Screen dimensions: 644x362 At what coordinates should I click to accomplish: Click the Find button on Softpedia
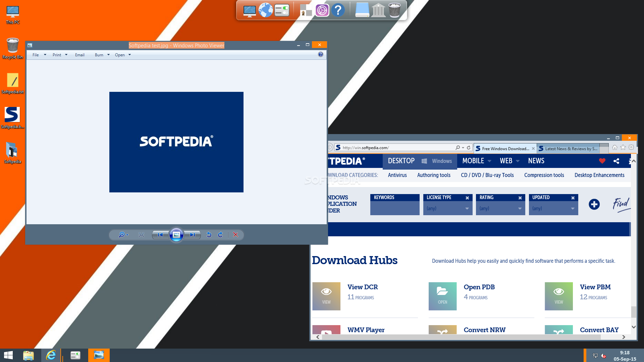622,204
